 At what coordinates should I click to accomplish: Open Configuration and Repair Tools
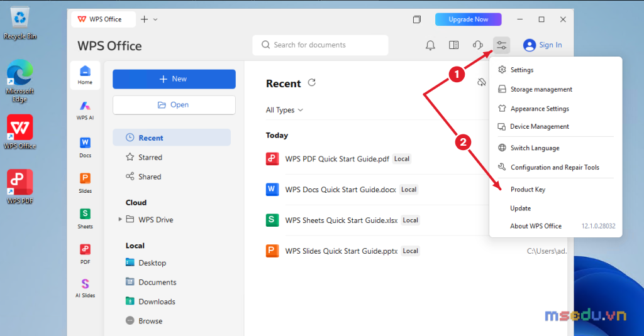point(556,167)
